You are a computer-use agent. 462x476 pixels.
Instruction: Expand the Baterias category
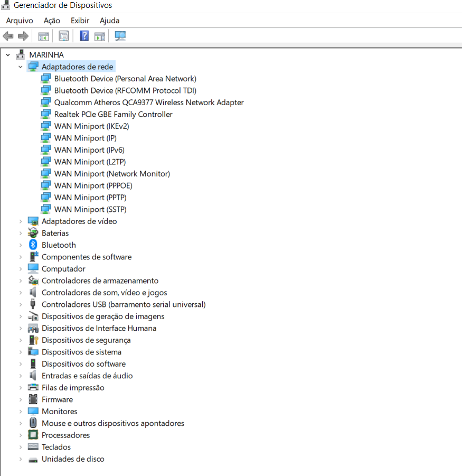pyautogui.click(x=20, y=233)
